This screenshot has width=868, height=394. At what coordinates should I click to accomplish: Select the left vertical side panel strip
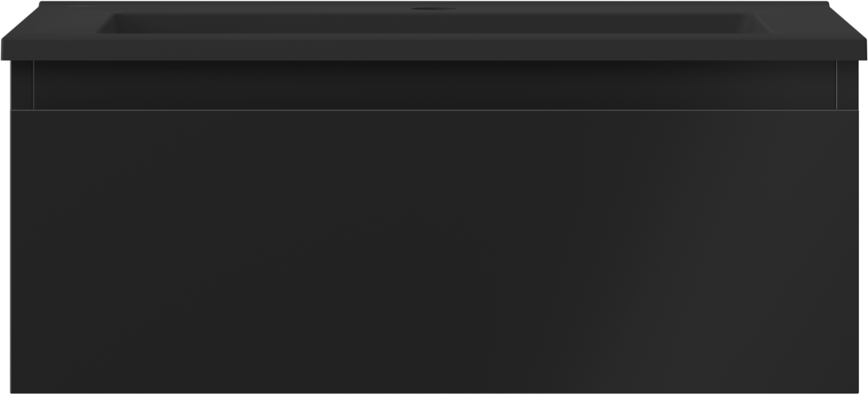pos(22,85)
